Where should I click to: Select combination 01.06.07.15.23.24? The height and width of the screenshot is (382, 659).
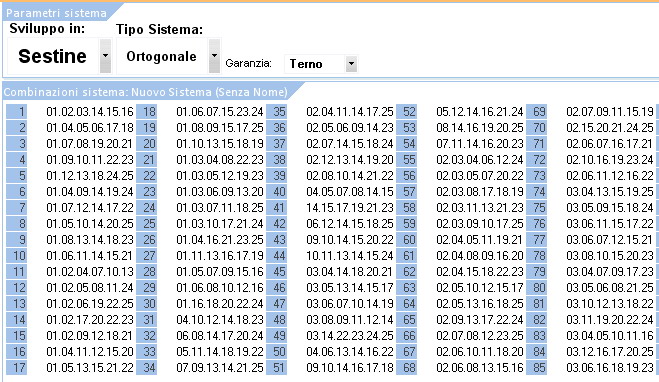click(x=220, y=112)
